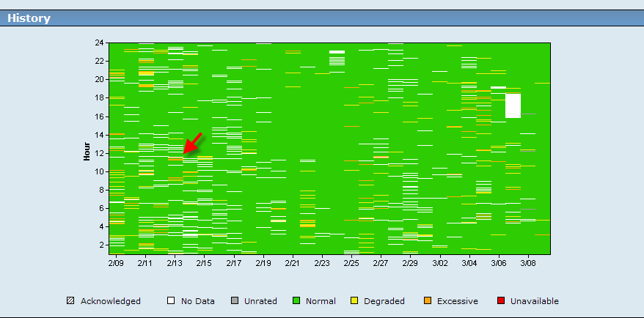Click the 2/15 date axis label
644x318 pixels.
click(x=204, y=262)
